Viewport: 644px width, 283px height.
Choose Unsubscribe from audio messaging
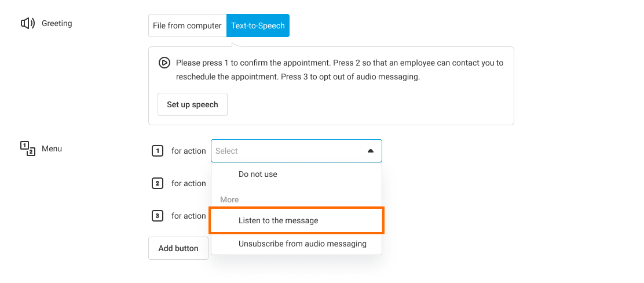(x=302, y=244)
